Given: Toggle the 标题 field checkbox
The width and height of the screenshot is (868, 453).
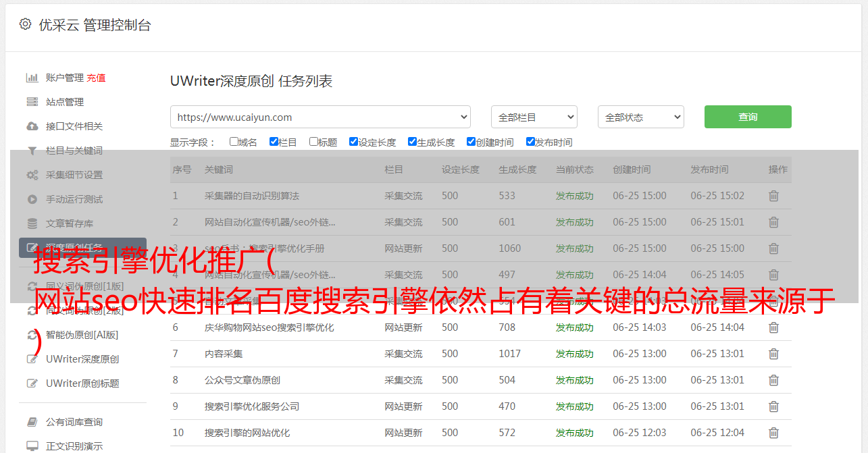Looking at the screenshot, I should click(313, 142).
